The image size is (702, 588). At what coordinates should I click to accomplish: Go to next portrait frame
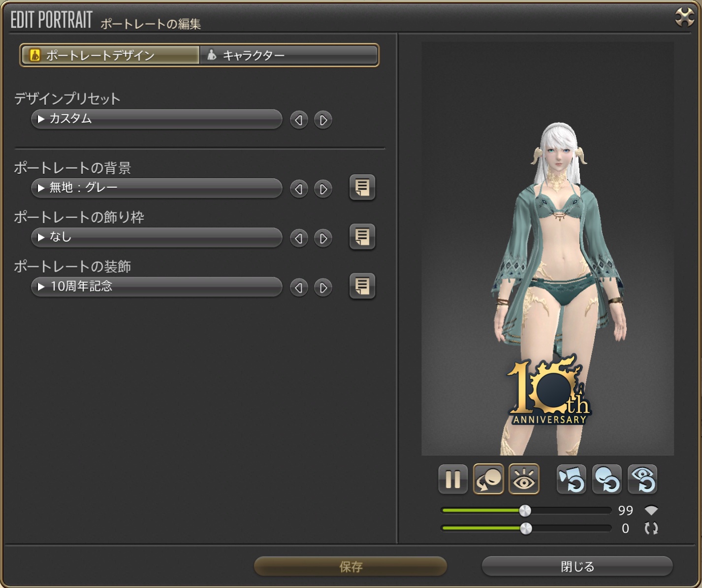coord(323,238)
